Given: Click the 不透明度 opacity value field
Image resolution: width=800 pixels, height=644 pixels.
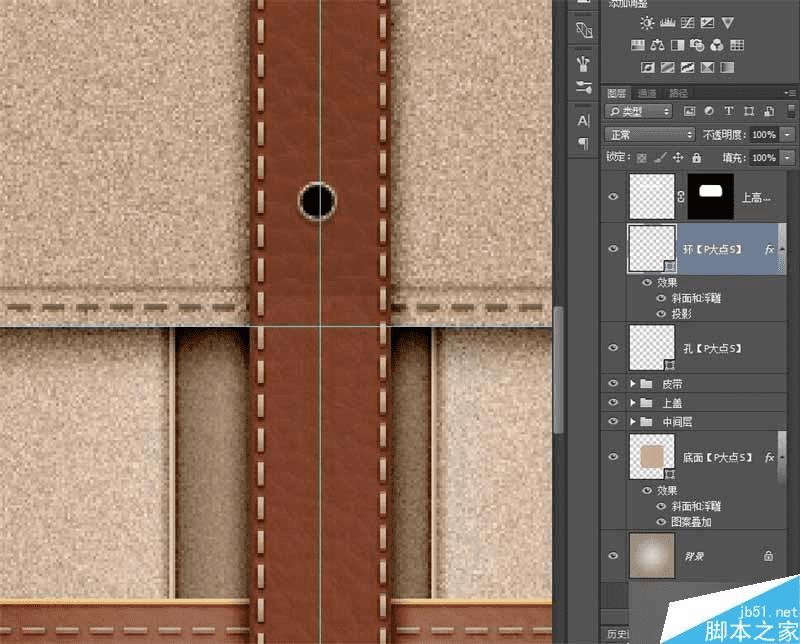Looking at the screenshot, I should (763, 134).
